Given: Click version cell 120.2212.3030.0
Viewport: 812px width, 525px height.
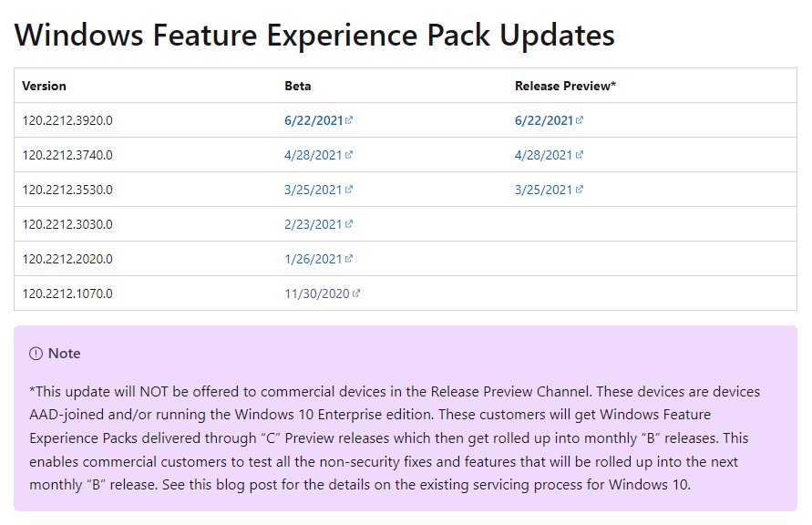Looking at the screenshot, I should coord(67,224).
